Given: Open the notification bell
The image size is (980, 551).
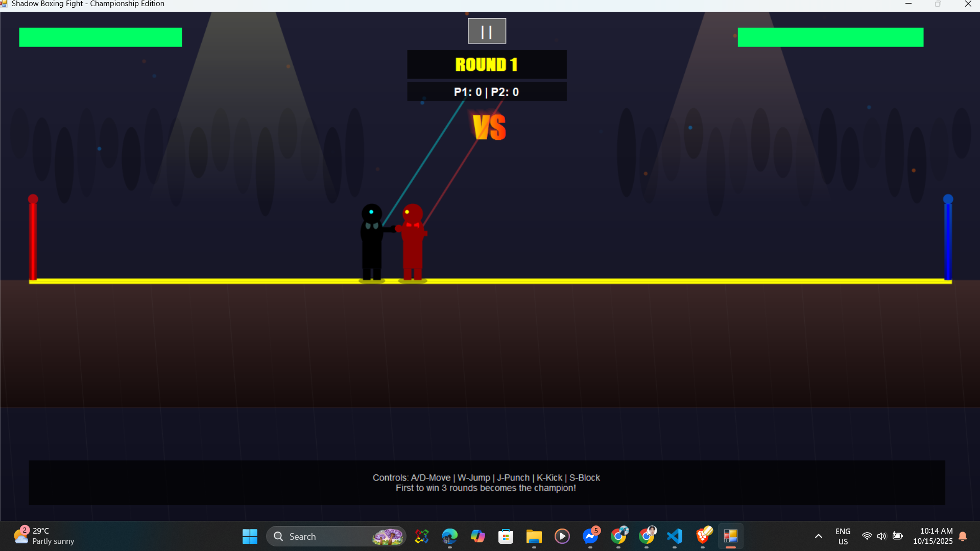Looking at the screenshot, I should pos(962,536).
